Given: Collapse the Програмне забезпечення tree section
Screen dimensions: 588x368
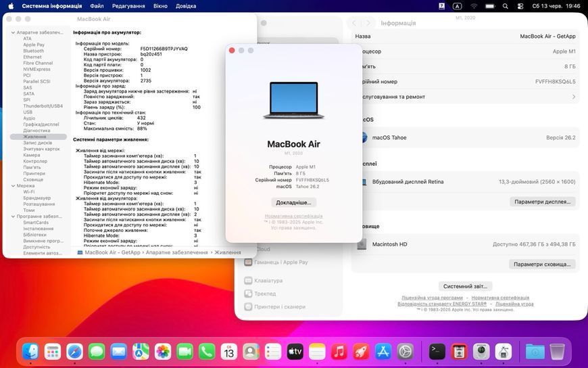Looking at the screenshot, I should pos(13,216).
